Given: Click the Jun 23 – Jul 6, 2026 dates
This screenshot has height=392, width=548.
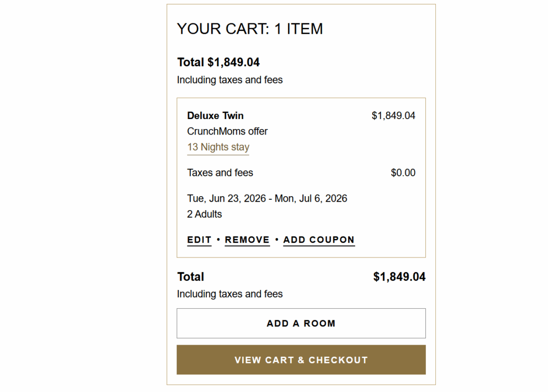Looking at the screenshot, I should click(267, 198).
